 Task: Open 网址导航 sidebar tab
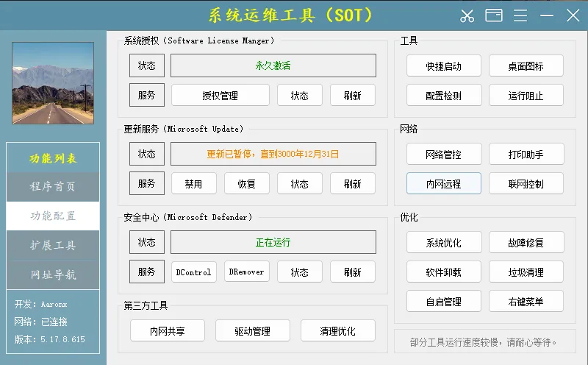[53, 274]
